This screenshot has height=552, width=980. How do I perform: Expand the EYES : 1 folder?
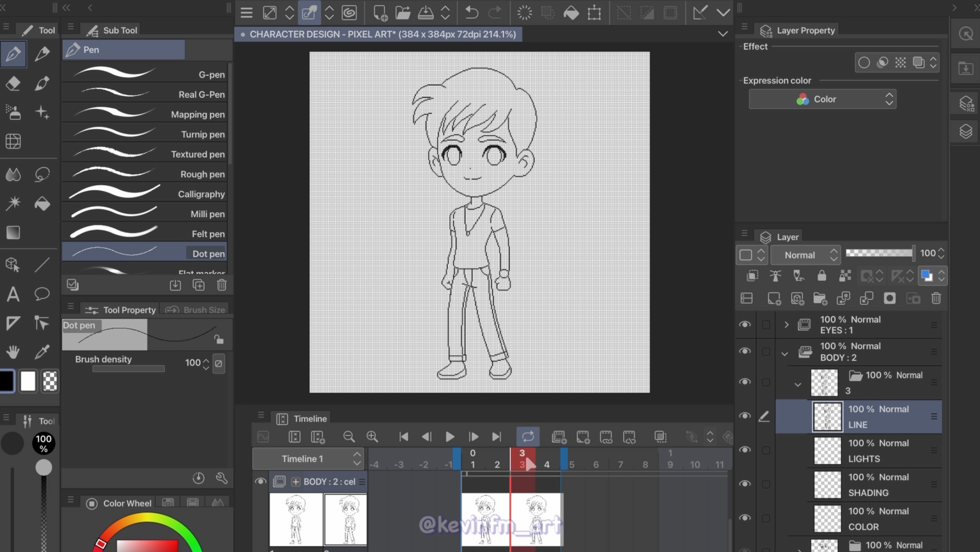pos(786,325)
